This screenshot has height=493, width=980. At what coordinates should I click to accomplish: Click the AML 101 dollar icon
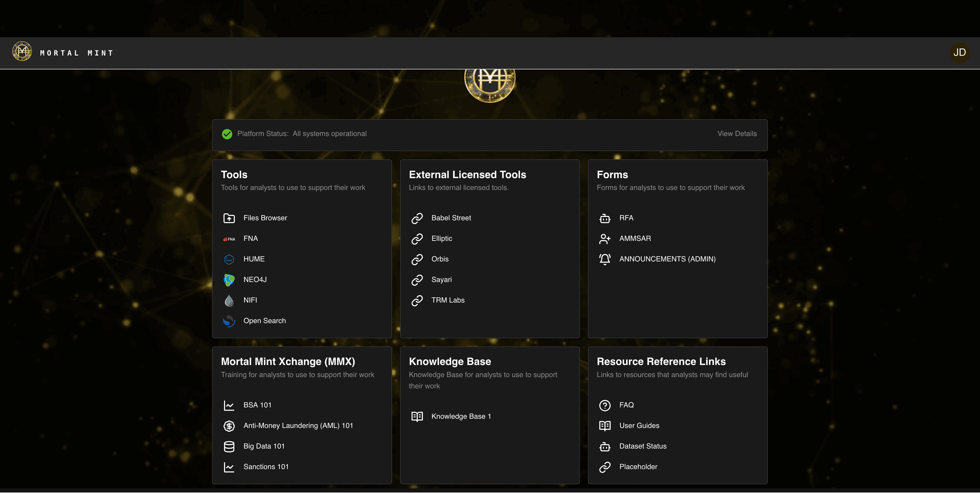[229, 426]
